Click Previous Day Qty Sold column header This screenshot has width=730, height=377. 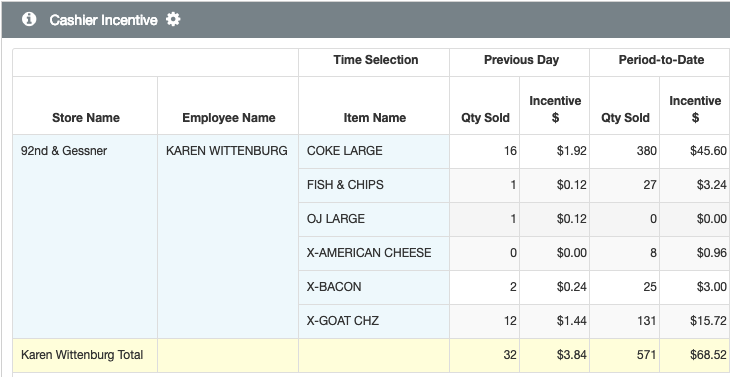[x=485, y=118]
